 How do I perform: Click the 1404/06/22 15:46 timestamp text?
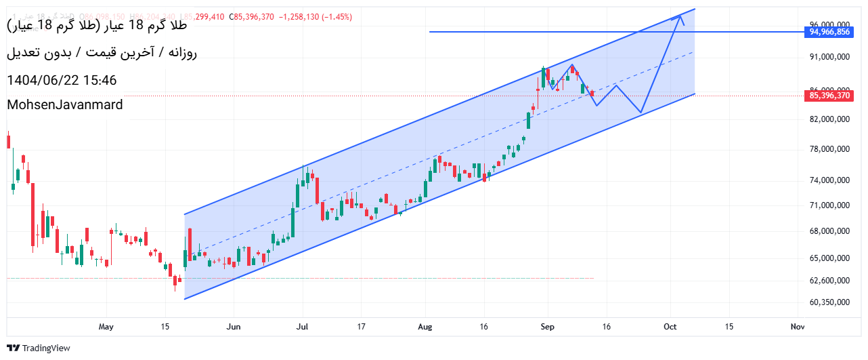(62, 80)
